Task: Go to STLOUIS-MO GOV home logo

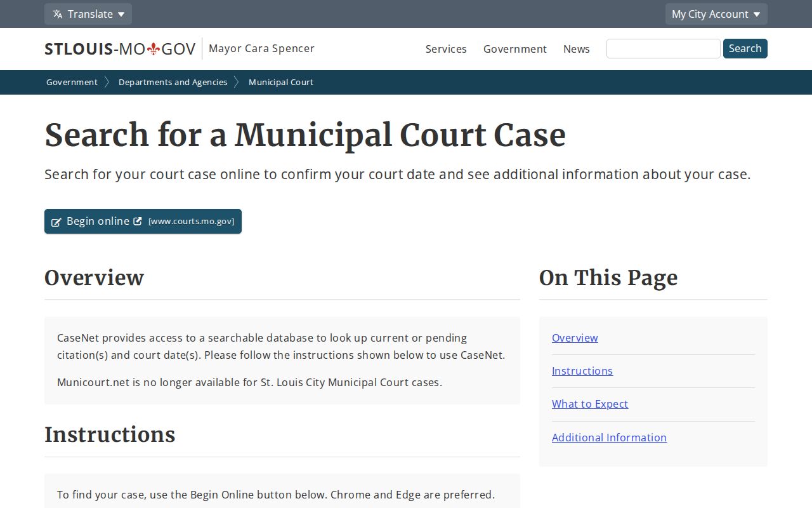Action: click(120, 49)
